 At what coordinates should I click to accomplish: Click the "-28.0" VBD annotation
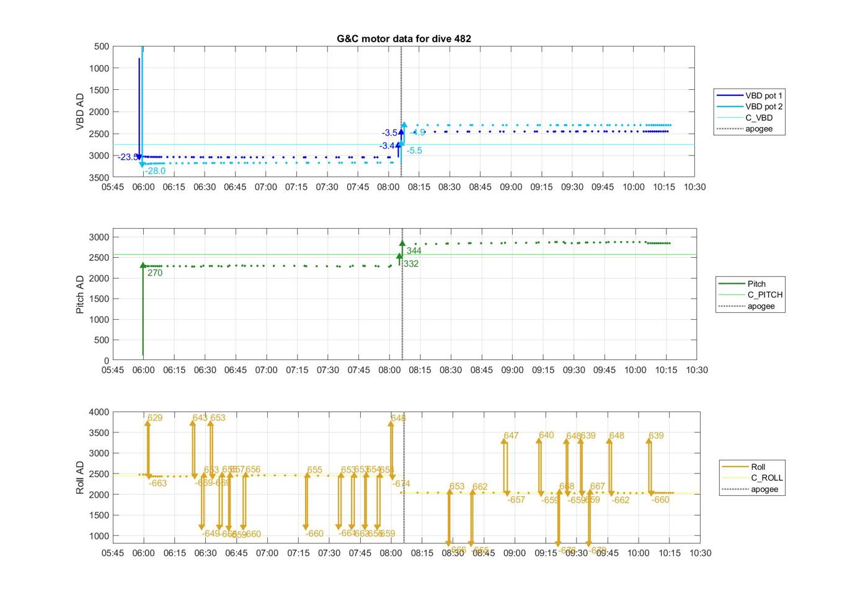click(x=156, y=171)
